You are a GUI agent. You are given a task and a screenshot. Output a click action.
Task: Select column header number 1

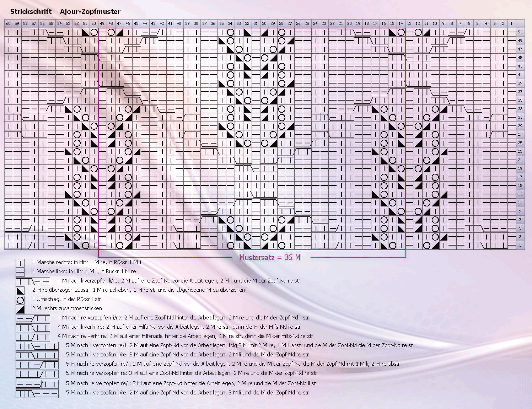tap(511, 23)
